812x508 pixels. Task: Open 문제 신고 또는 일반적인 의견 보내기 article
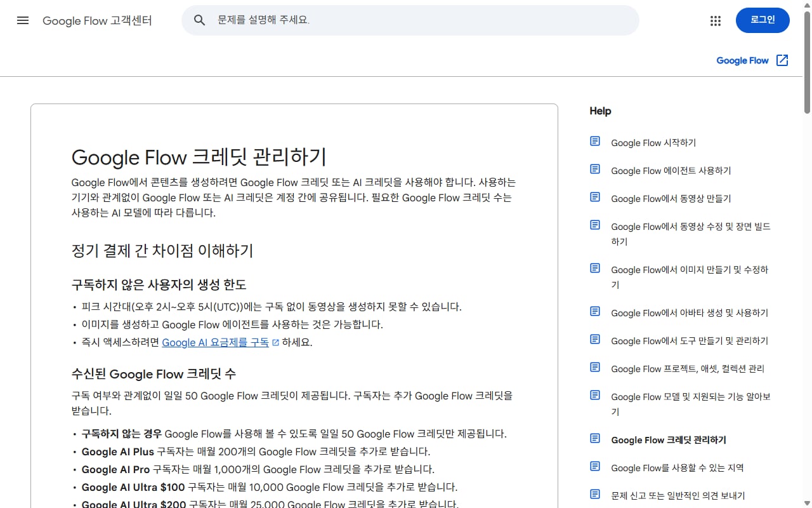pyautogui.click(x=678, y=496)
